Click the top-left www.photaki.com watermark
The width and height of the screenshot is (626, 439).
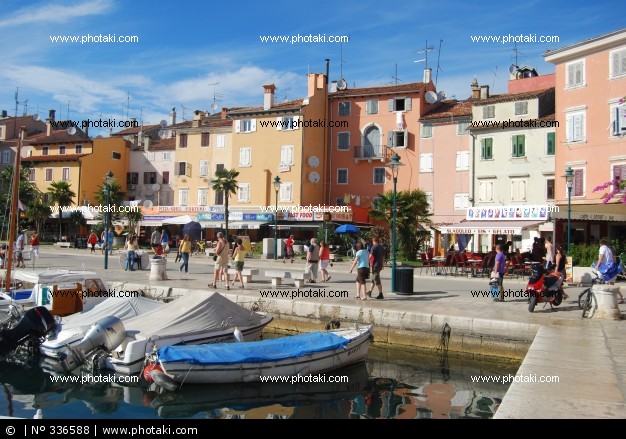pyautogui.click(x=94, y=39)
